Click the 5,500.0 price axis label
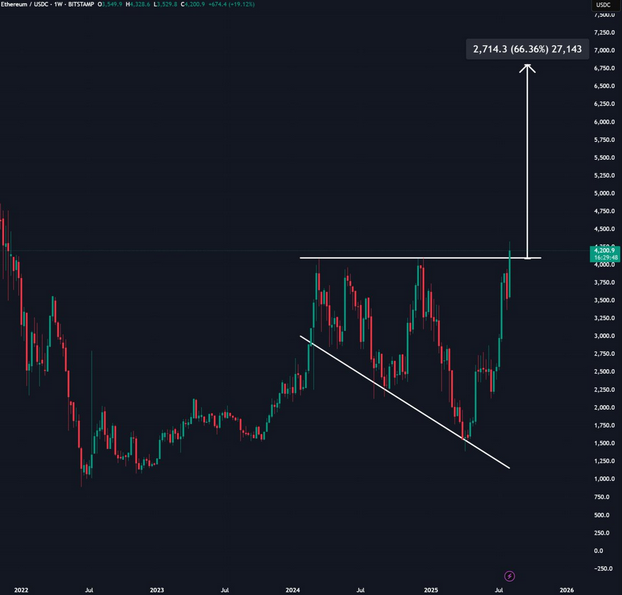This screenshot has width=622, height=595. [x=604, y=157]
